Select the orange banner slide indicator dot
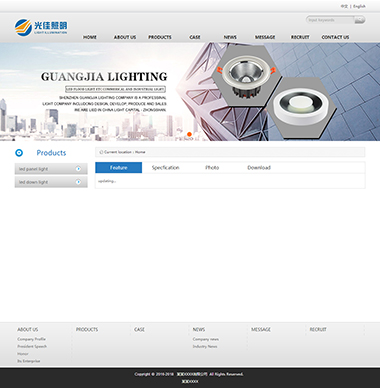 [x=189, y=134]
